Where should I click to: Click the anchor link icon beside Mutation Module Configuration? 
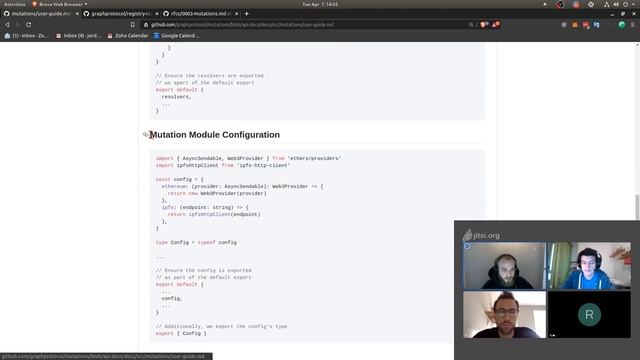point(146,134)
